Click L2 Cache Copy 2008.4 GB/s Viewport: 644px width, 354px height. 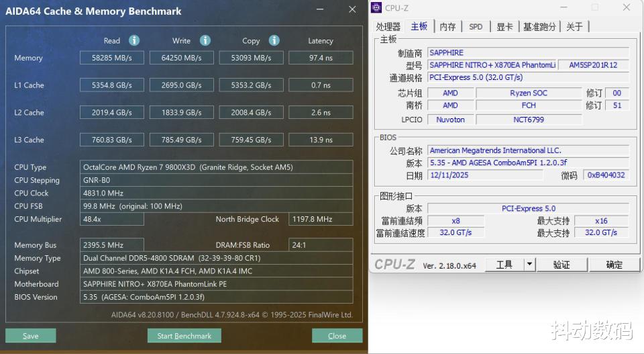[251, 112]
